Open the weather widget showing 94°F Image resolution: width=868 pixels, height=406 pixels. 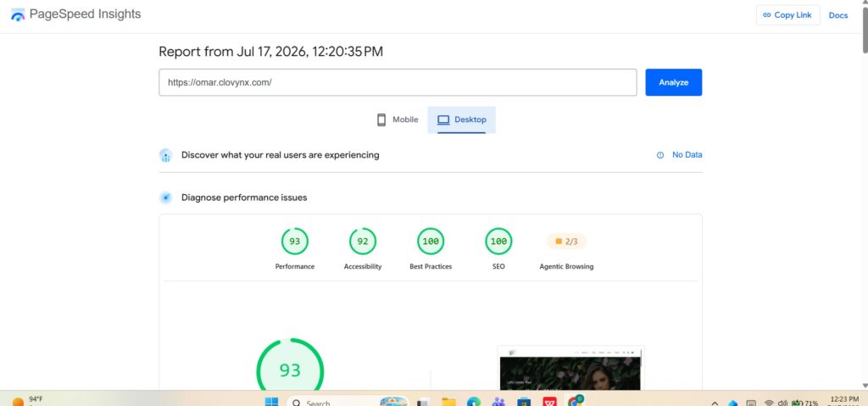click(28, 400)
